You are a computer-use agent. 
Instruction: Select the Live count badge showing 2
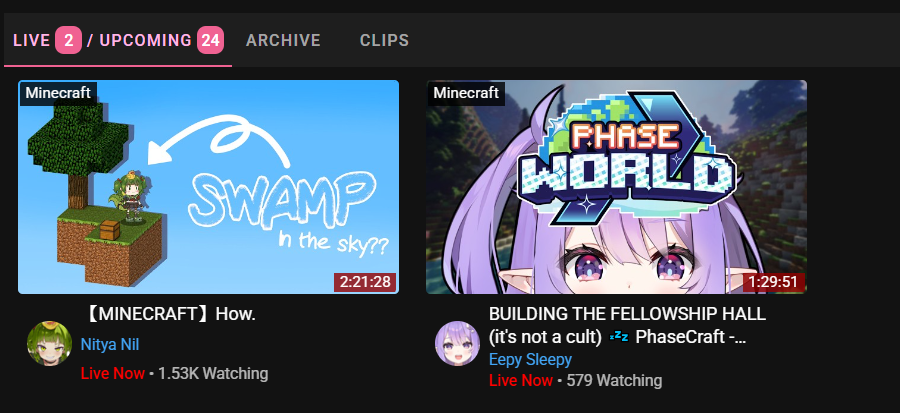tap(68, 41)
